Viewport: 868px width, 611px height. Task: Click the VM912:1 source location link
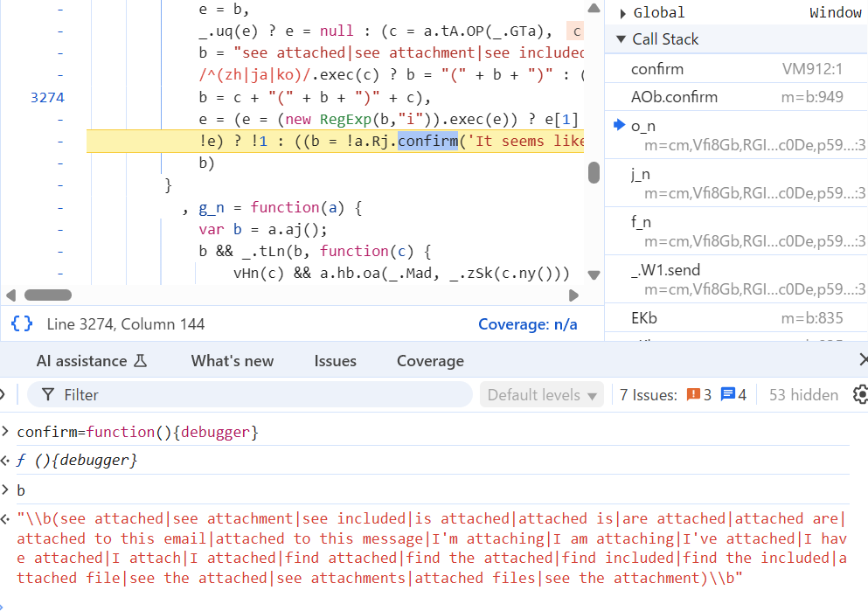(x=812, y=69)
